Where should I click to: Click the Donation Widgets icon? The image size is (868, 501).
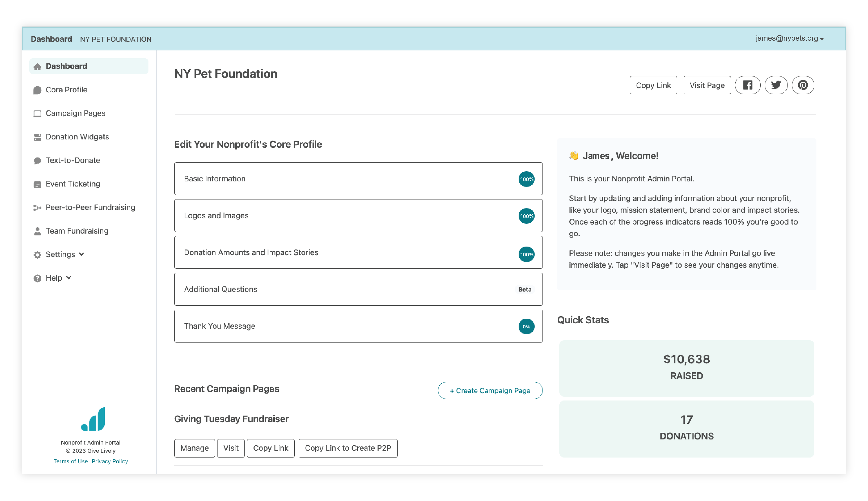pyautogui.click(x=37, y=137)
